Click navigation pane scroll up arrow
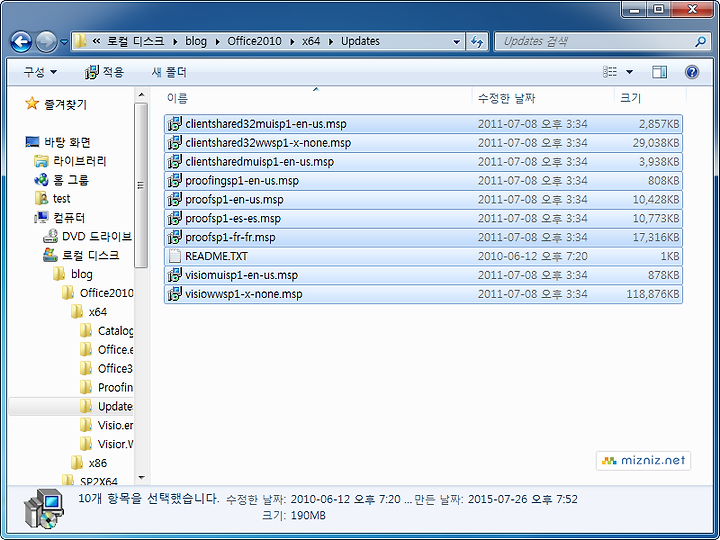This screenshot has height=540, width=720. click(x=141, y=95)
